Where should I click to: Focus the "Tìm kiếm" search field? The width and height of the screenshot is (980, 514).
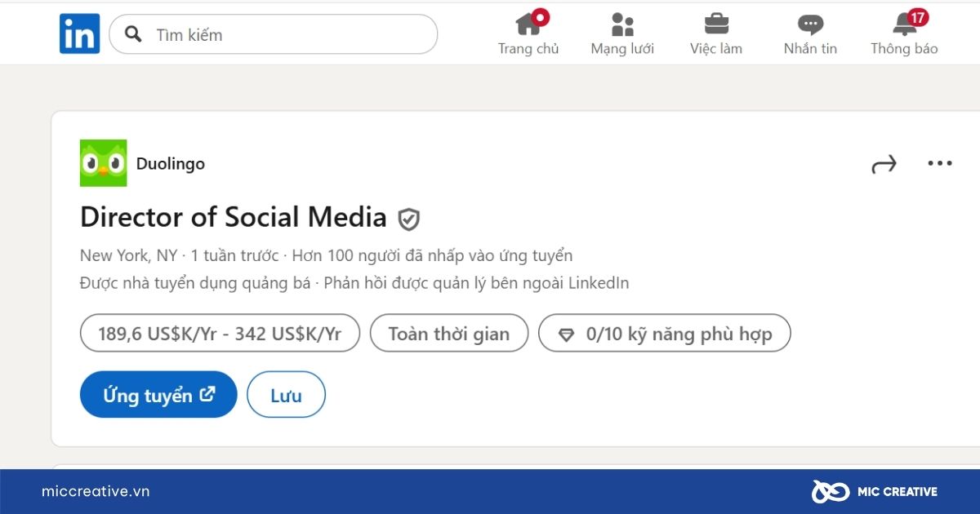273,34
